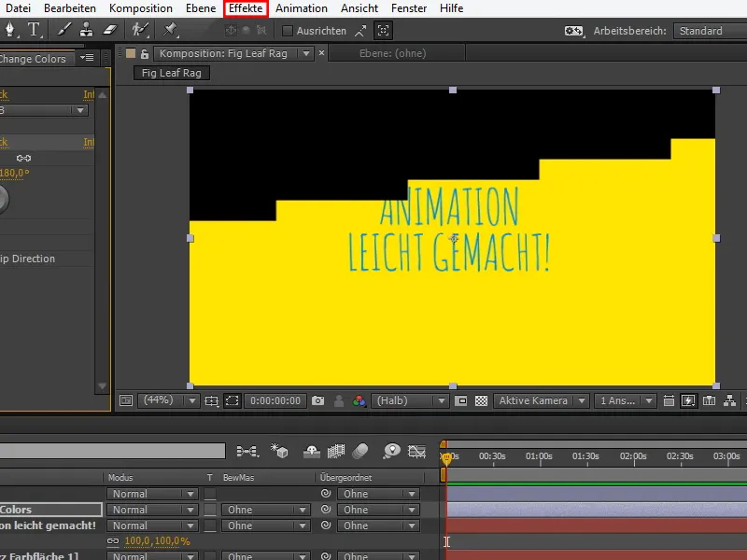Click the camera snapshot icon
The image size is (747, 560).
(x=317, y=401)
